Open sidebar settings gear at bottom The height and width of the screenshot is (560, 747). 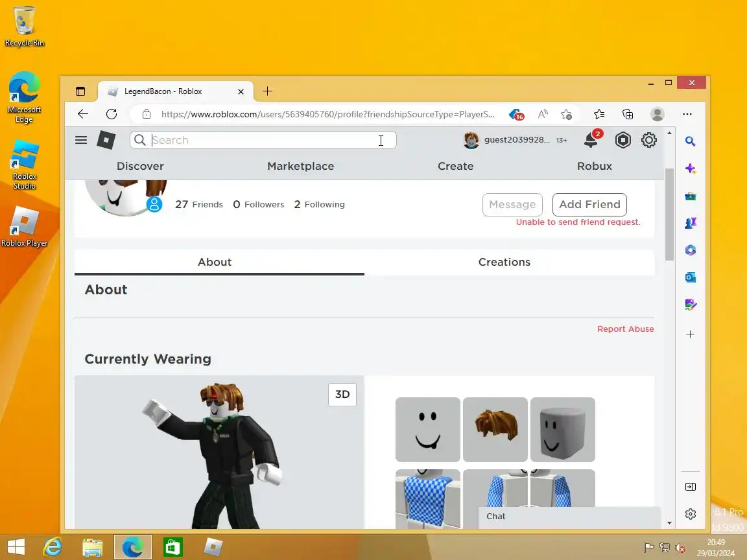click(691, 514)
